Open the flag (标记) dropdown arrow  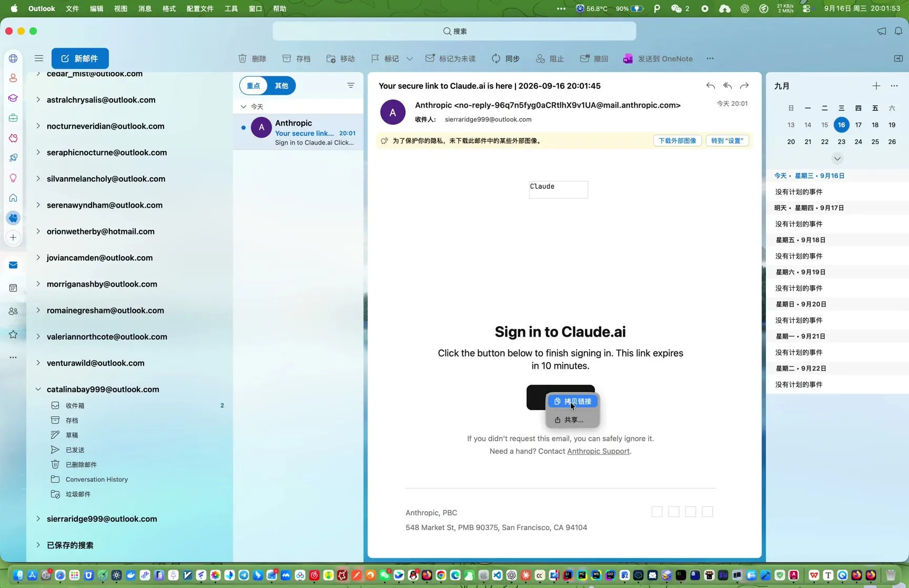(x=410, y=58)
